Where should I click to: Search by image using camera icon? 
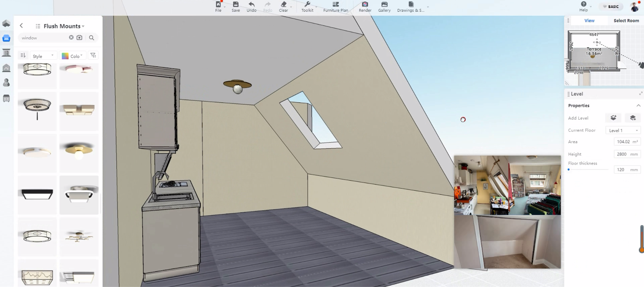(79, 37)
